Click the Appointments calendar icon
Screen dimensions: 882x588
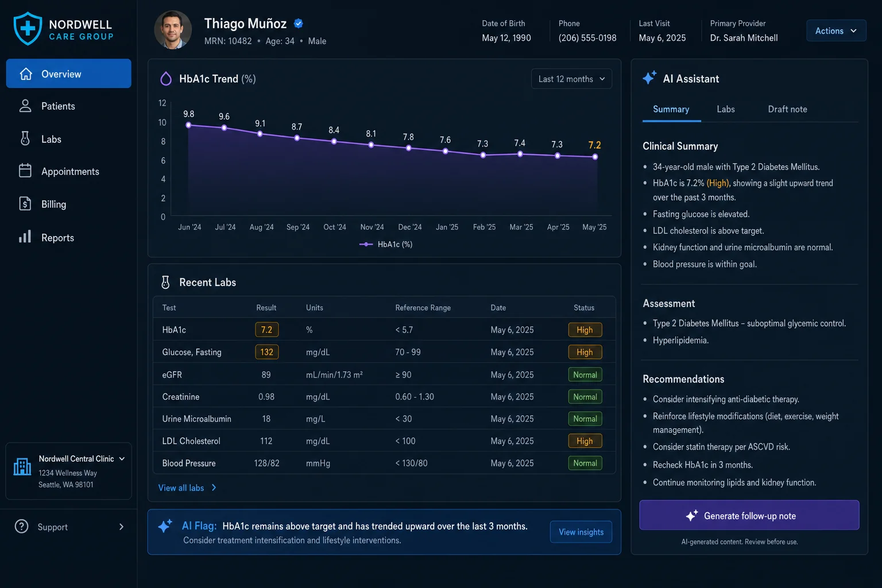coord(25,171)
